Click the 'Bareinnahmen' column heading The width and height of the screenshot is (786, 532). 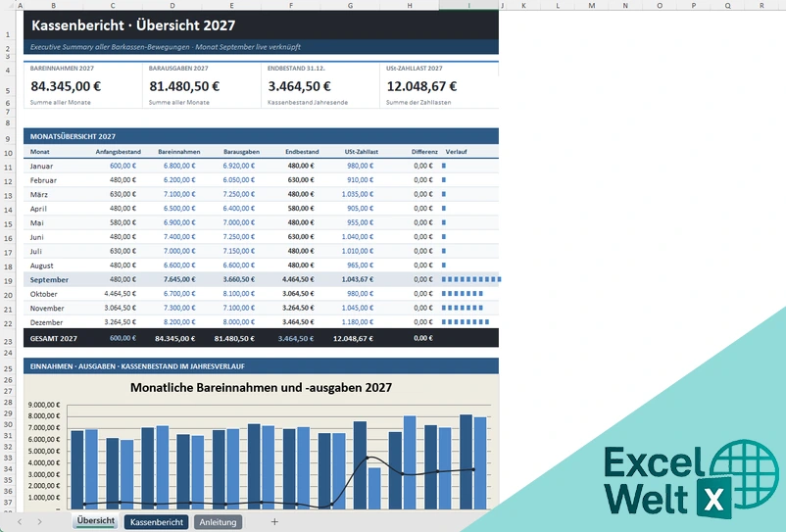point(179,151)
